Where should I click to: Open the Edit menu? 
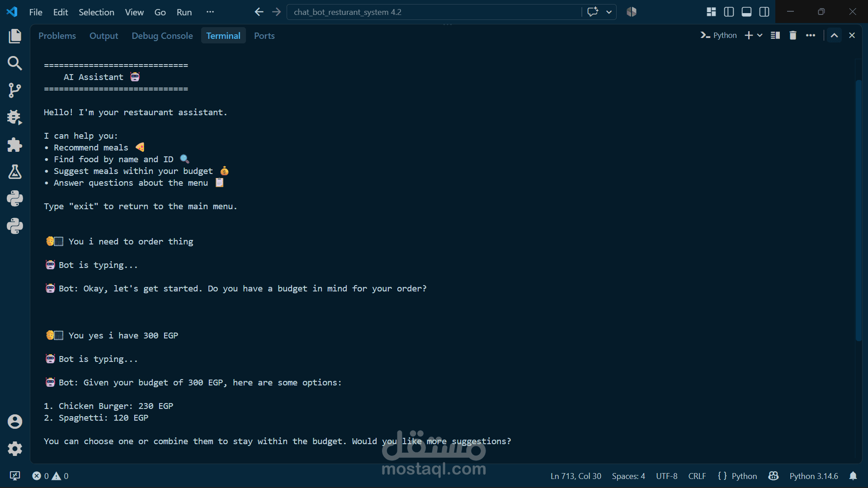pos(61,12)
